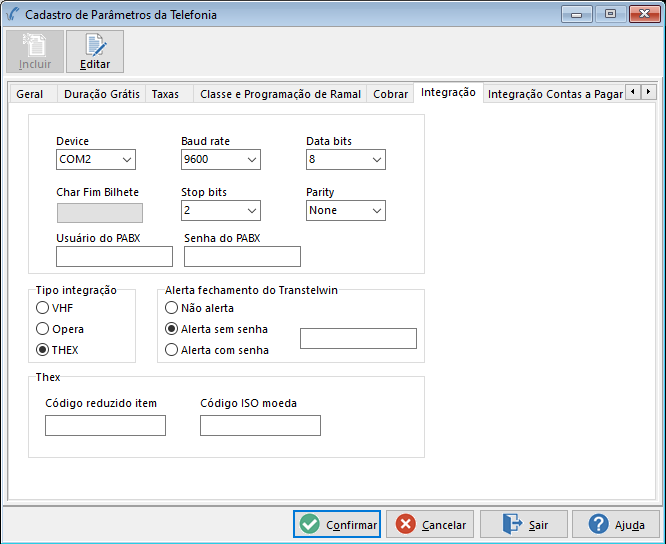Select the Integração tab
Screen dimensions: 666x544
tap(448, 92)
